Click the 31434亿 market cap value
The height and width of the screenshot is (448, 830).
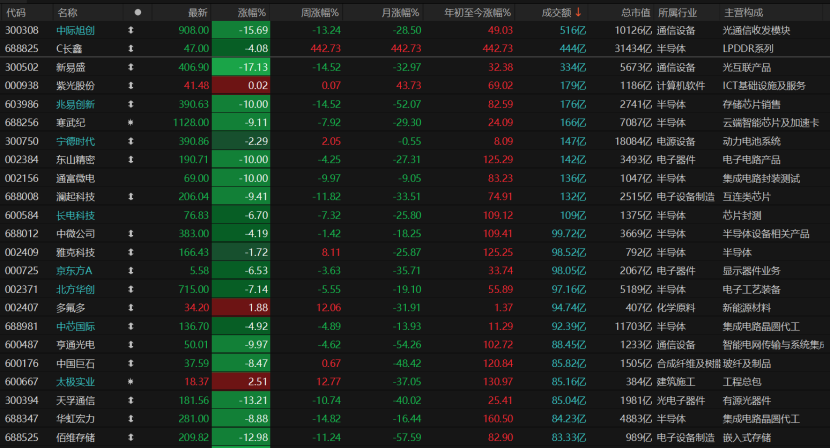(633, 49)
